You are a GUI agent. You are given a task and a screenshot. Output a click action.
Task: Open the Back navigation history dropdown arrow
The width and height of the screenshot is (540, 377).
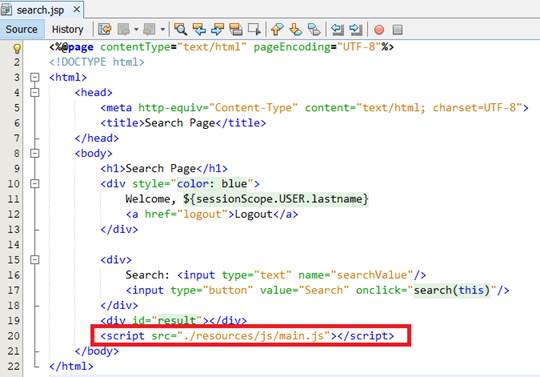pos(136,29)
